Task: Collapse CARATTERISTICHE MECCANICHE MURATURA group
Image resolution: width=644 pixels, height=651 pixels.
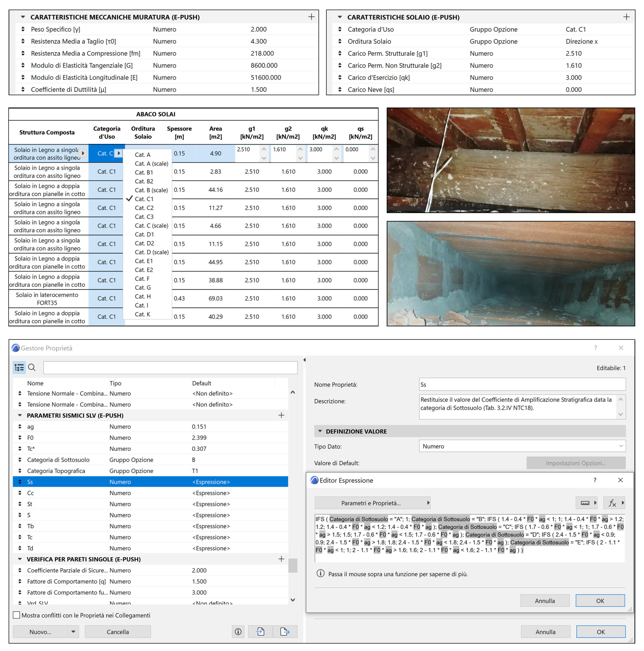Action: point(23,17)
